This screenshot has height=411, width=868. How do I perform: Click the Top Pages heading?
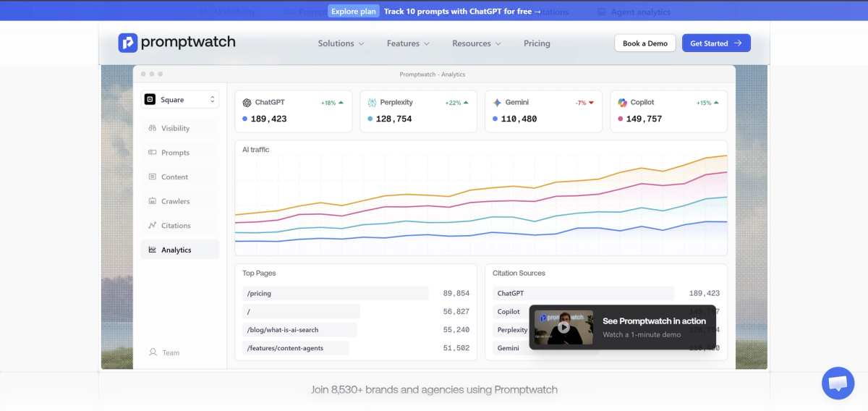(259, 274)
